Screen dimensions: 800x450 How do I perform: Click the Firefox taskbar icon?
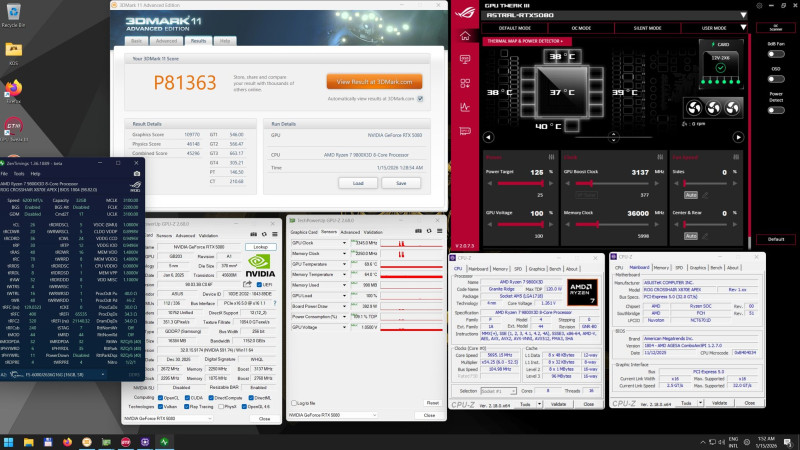tap(67, 442)
